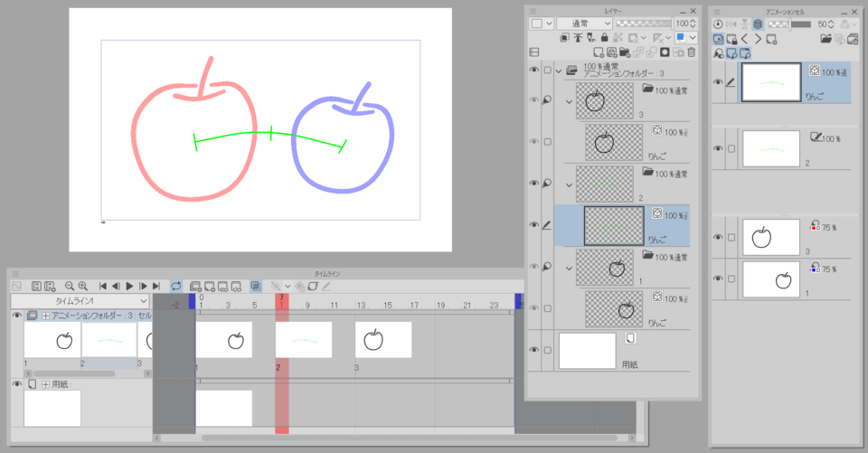The height and width of the screenshot is (453, 868).
Task: Collapse the animation folder in Layer panel
Action: click(559, 71)
